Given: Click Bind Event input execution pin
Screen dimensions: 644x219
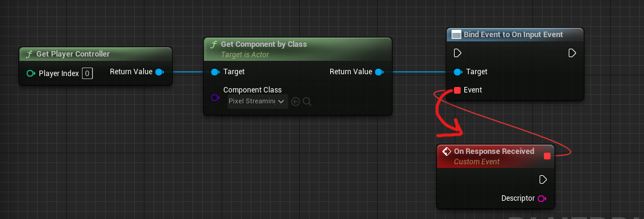Looking at the screenshot, I should click(458, 53).
